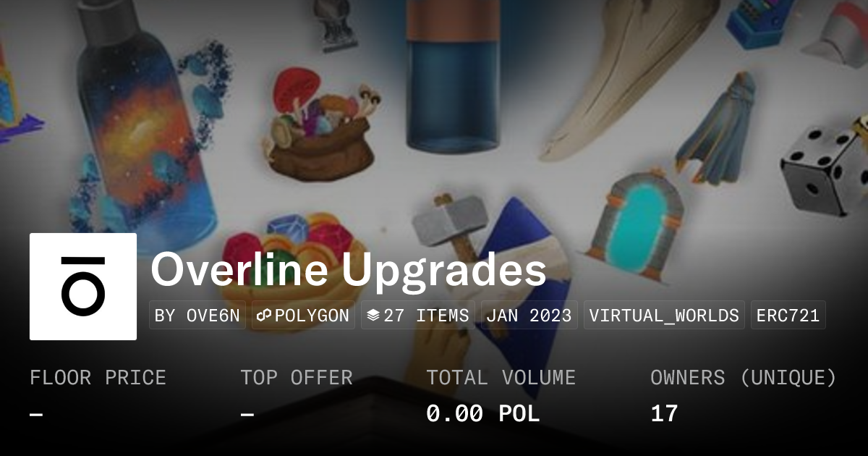This screenshot has width=868, height=456.
Task: Click the Overline logo avatar
Action: [x=83, y=287]
